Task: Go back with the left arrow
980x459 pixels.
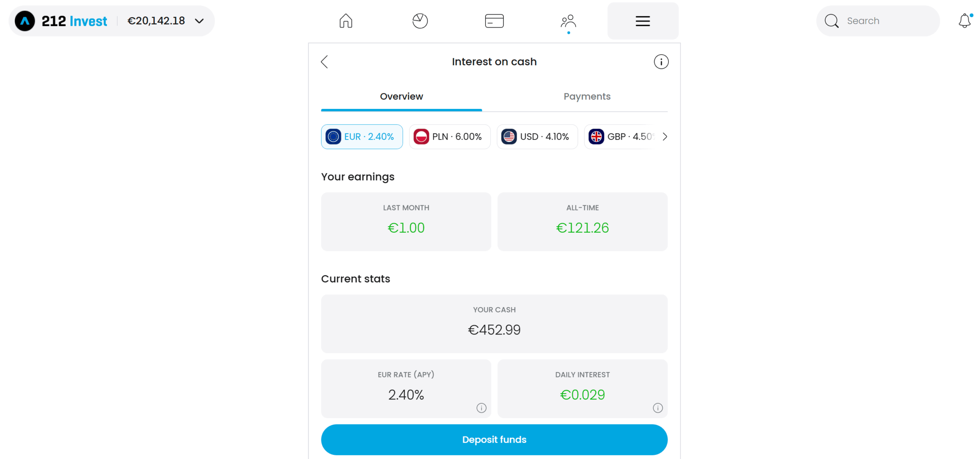Action: (x=325, y=62)
